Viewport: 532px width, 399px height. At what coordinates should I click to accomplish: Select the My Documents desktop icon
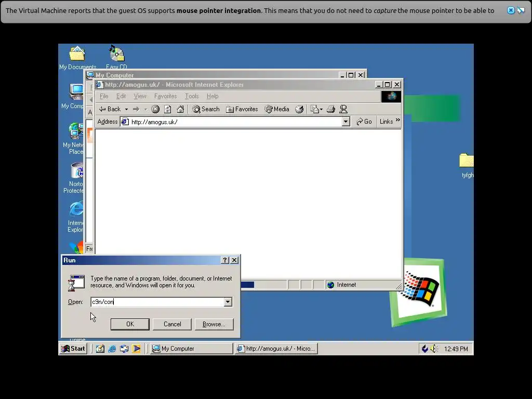click(x=78, y=58)
